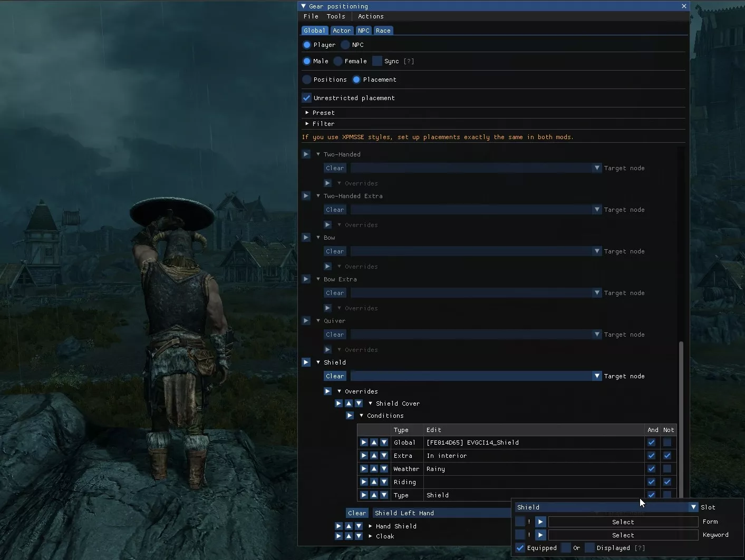The image size is (745, 560).
Task: Open Two-Handed target node dropdown
Action: coord(597,168)
